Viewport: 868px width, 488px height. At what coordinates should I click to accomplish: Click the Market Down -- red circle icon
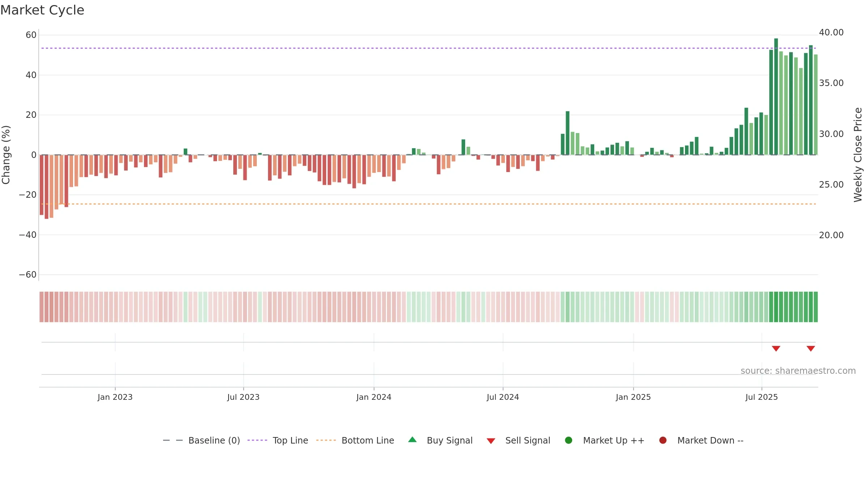[663, 440]
